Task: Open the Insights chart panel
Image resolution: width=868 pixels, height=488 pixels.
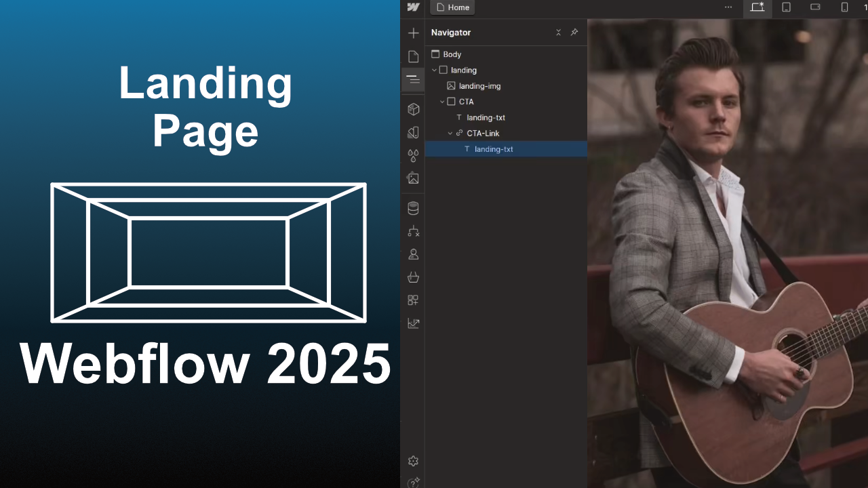Action: (413, 323)
